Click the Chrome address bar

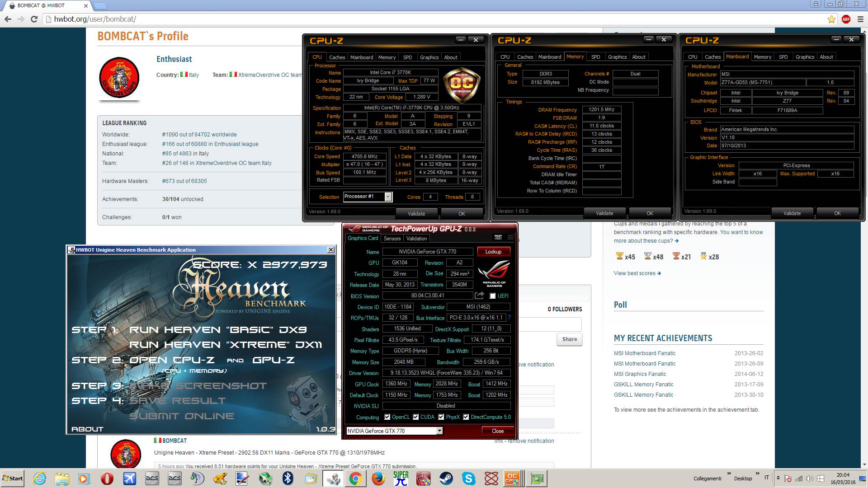[434, 19]
